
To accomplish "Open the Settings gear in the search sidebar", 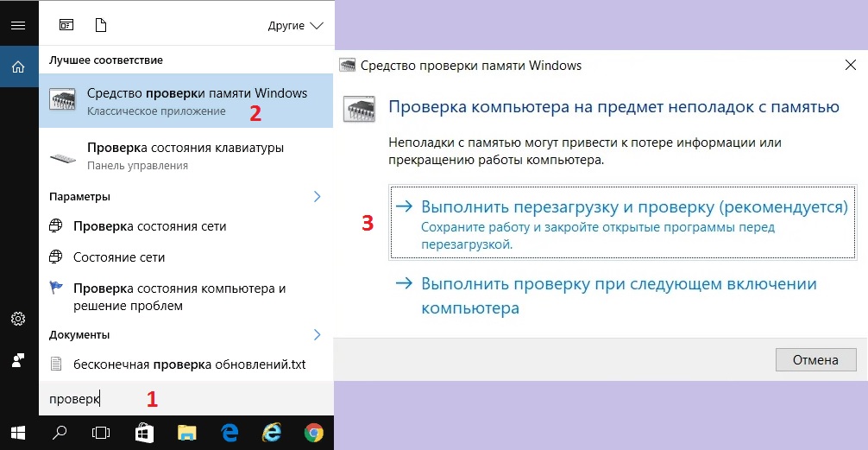I will pyautogui.click(x=18, y=319).
